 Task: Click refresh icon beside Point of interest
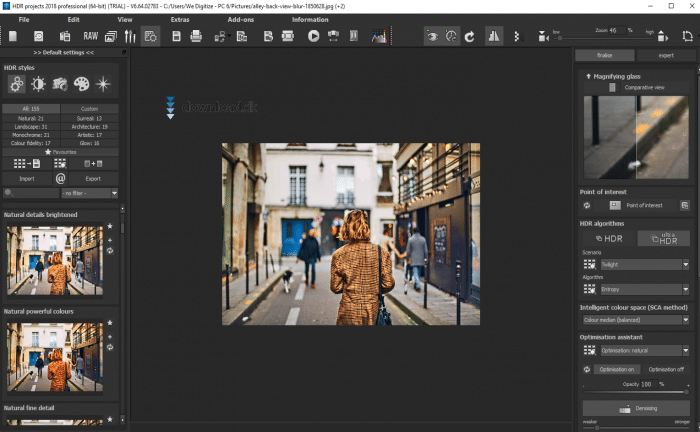coord(587,205)
